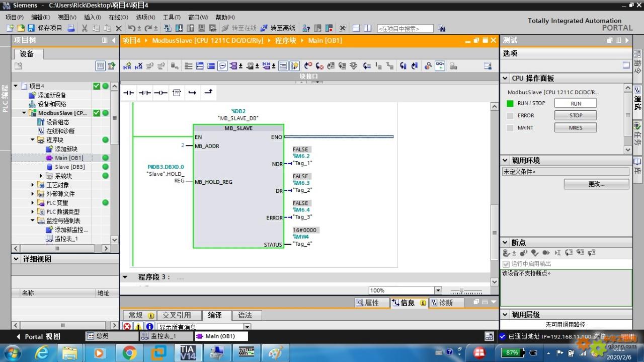Collapse the 项目树 panel arrow

click(114, 40)
